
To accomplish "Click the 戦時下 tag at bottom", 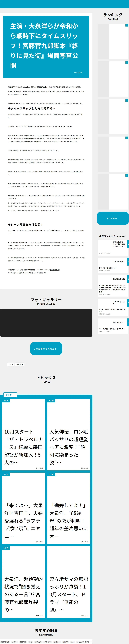I will tap(65, 642).
